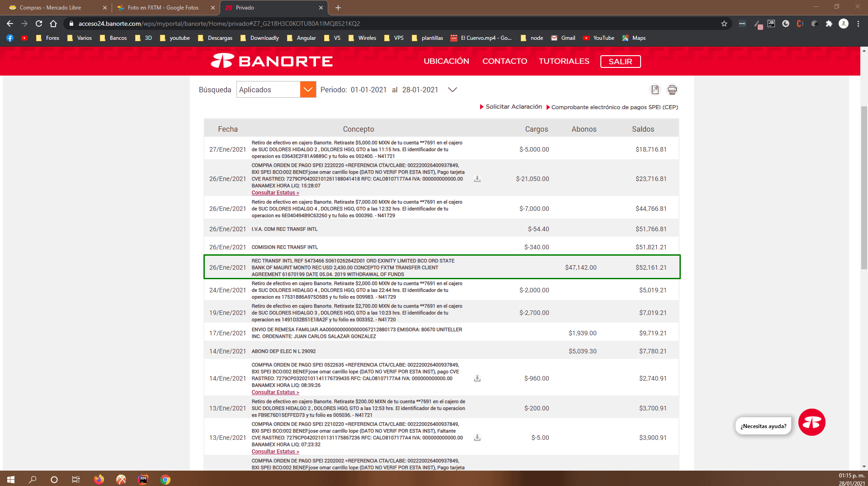Download receipt for the $-21,050.00 SPEI payment

477,179
